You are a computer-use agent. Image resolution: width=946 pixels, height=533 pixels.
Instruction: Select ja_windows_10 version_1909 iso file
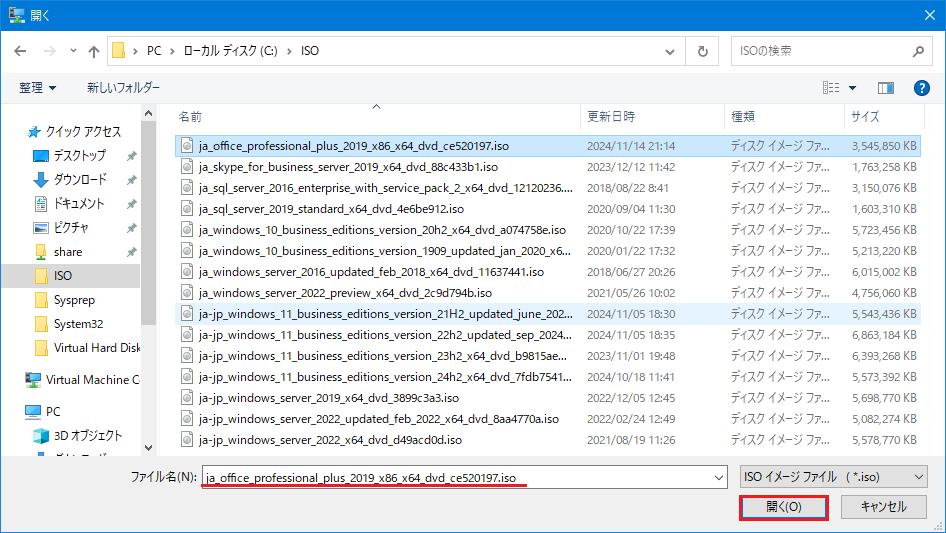point(548,251)
